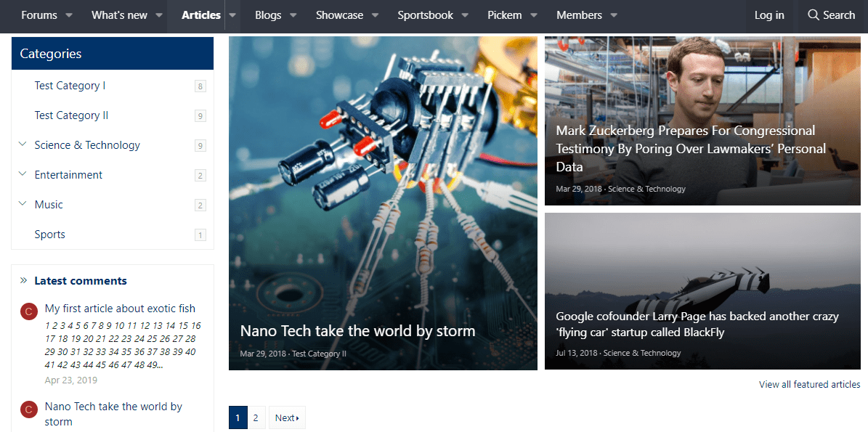Expand the Music category chevron
Image resolution: width=868 pixels, height=432 pixels.
tap(23, 204)
